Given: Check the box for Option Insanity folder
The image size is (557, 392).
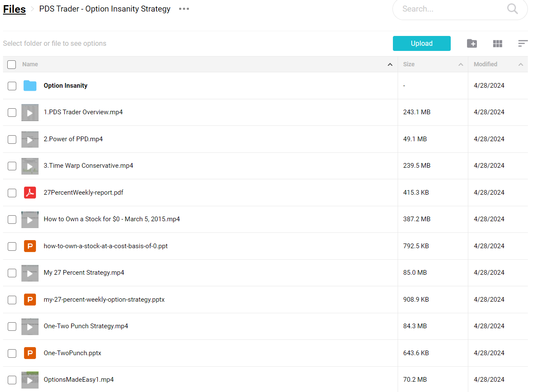Looking at the screenshot, I should coord(12,86).
